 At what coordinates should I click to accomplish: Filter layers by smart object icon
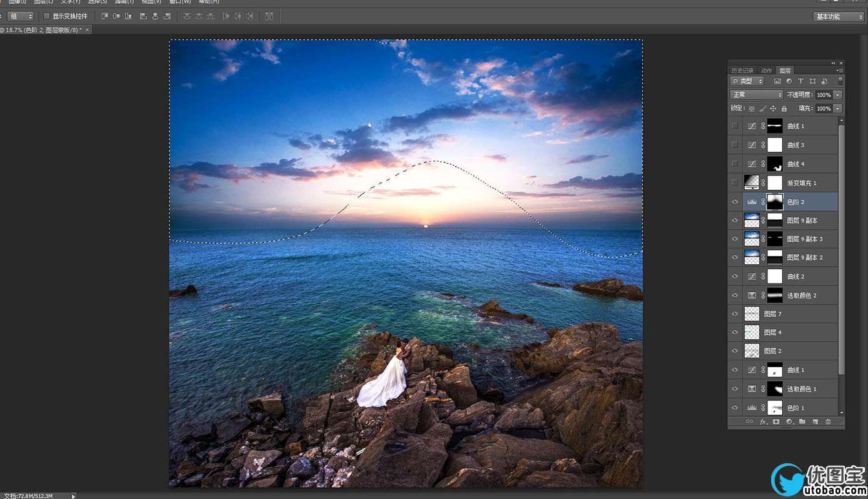[824, 81]
